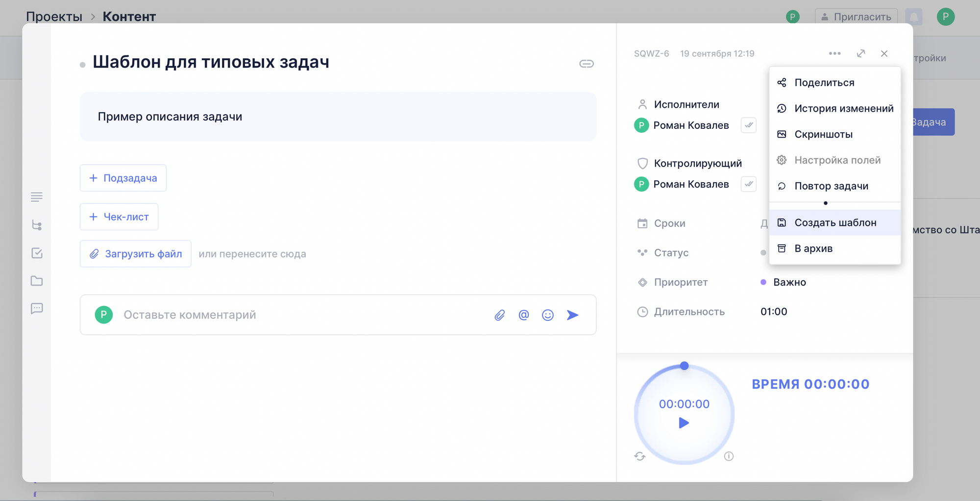Click the Исполнители person icon
Image resolution: width=980 pixels, height=501 pixels.
(642, 104)
